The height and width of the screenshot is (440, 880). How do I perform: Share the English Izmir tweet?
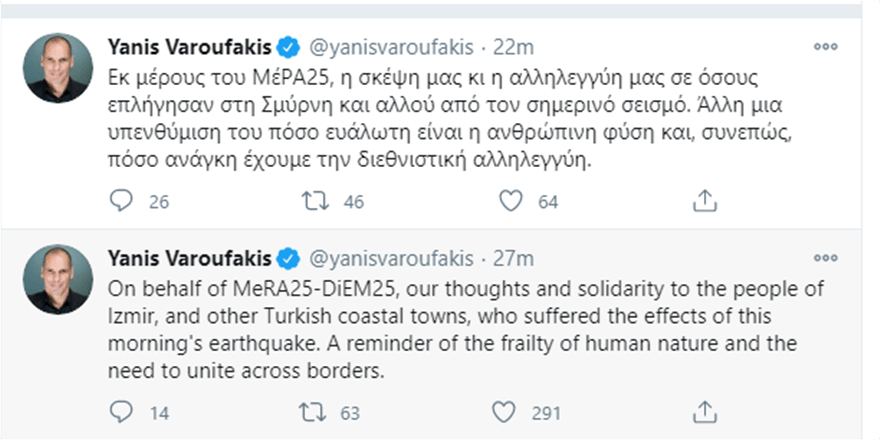coord(706,410)
